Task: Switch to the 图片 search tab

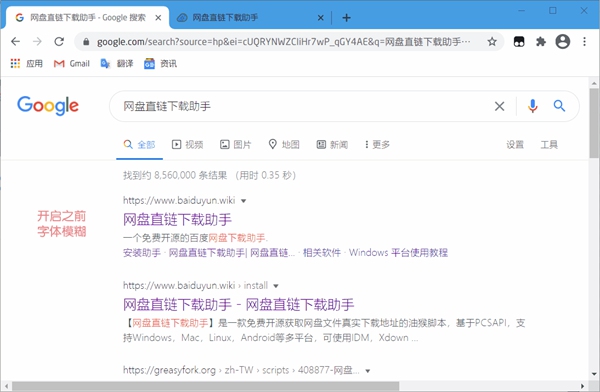Action: (235, 144)
